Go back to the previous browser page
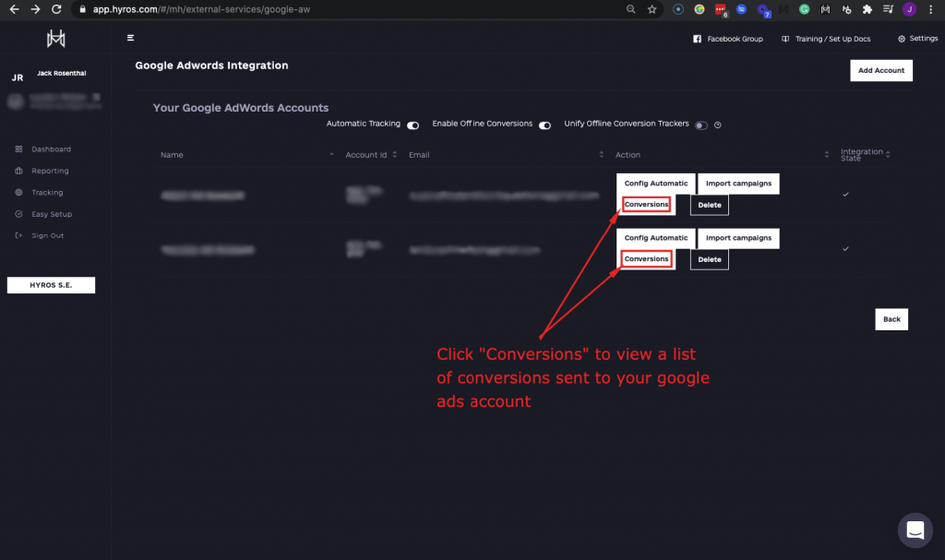 click(x=14, y=9)
